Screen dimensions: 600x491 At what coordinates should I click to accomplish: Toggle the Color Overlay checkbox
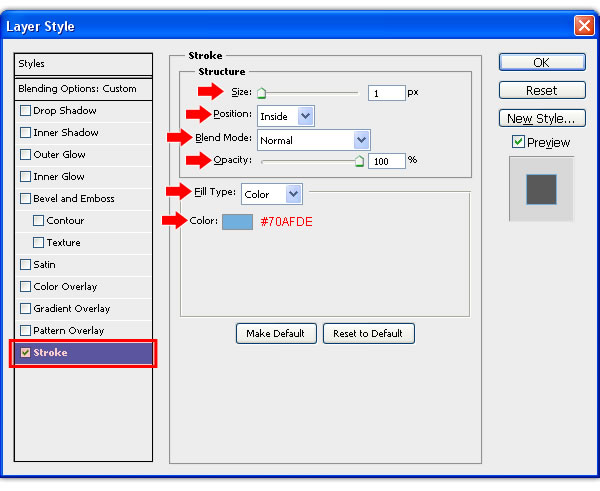coord(25,287)
